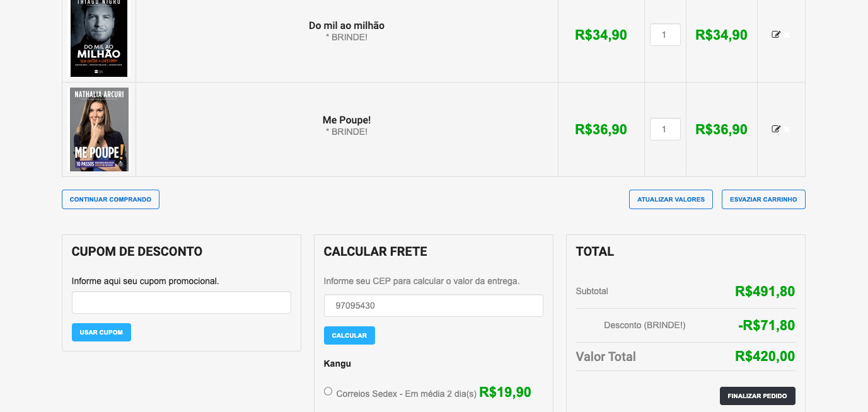Open the Do mil ao milhão product title
Screen dimensions: 868x412
pos(346,26)
